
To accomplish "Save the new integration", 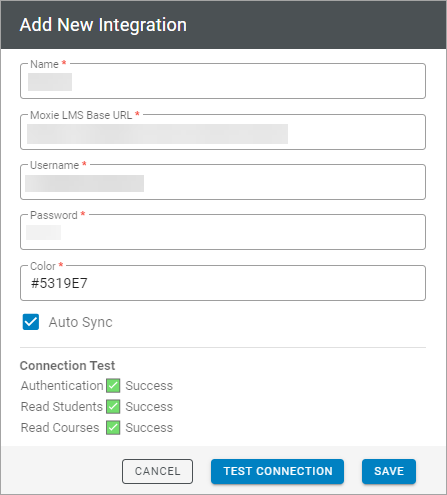I will point(389,471).
